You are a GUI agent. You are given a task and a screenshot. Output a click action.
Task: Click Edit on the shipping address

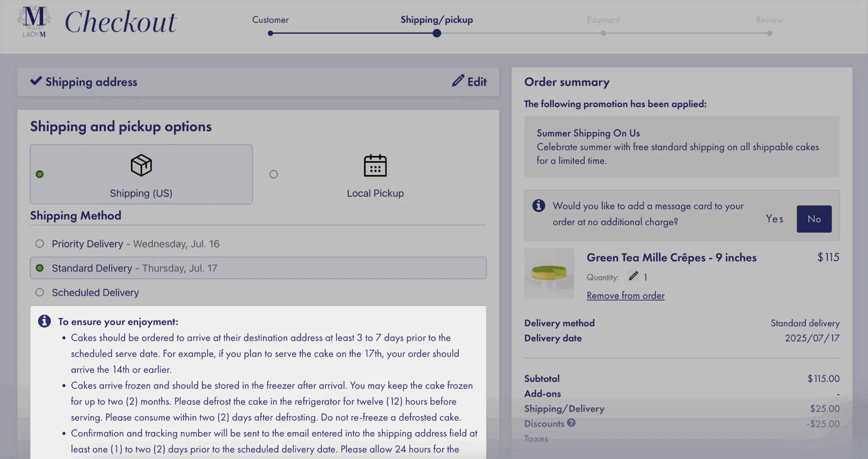tap(469, 81)
